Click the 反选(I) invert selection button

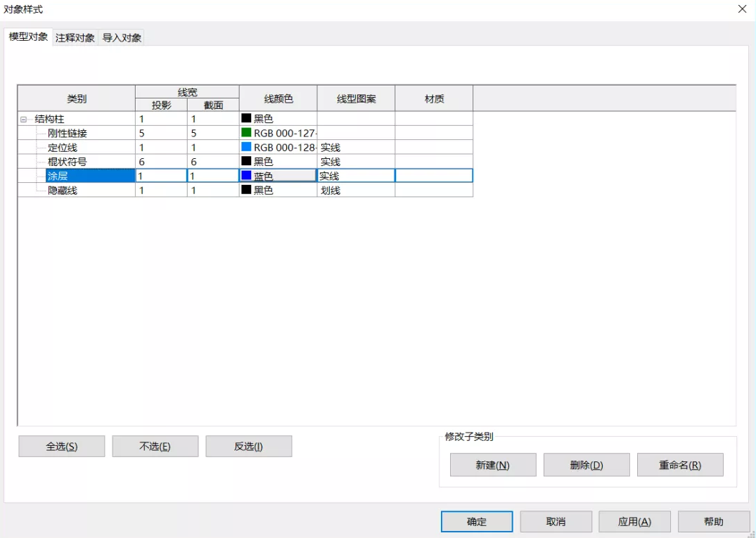point(248,447)
